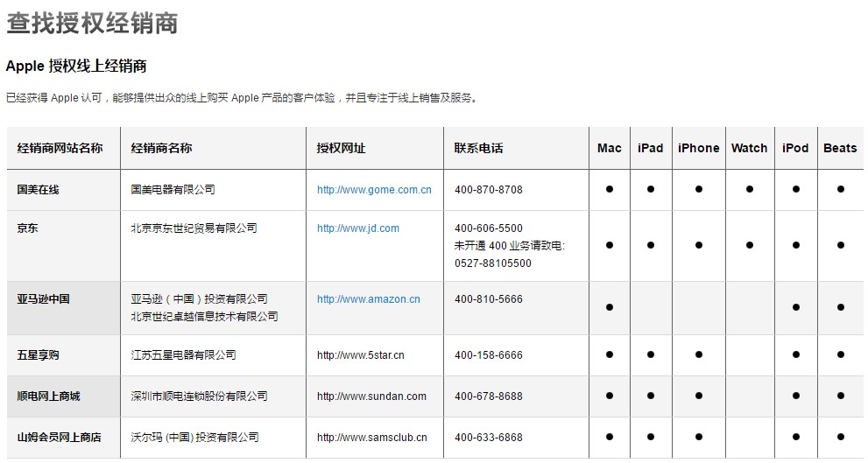Click the iPod dot in 山姆会员网上商店 row
This screenshot has height=463, width=868.
796,437
